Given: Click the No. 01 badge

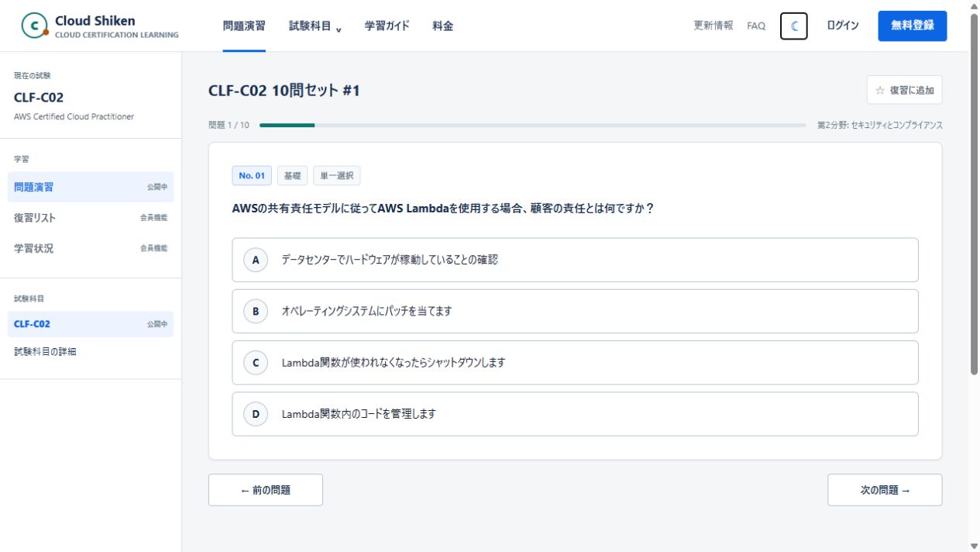Looking at the screenshot, I should click(252, 176).
